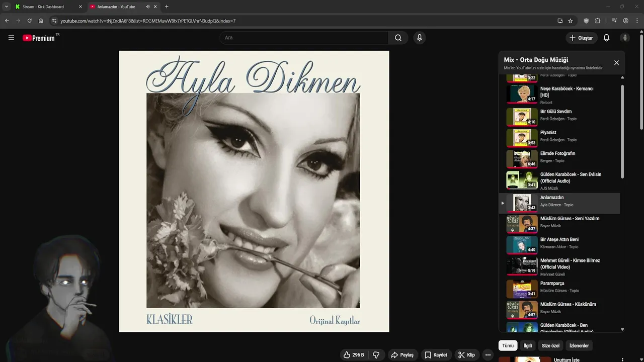644x362 pixels.
Task: Click the Kaydet save button
Action: [x=436, y=355]
